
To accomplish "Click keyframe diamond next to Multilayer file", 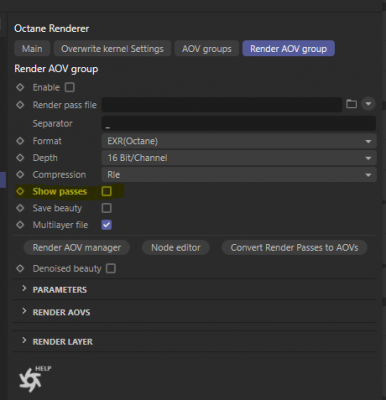I will [20, 225].
